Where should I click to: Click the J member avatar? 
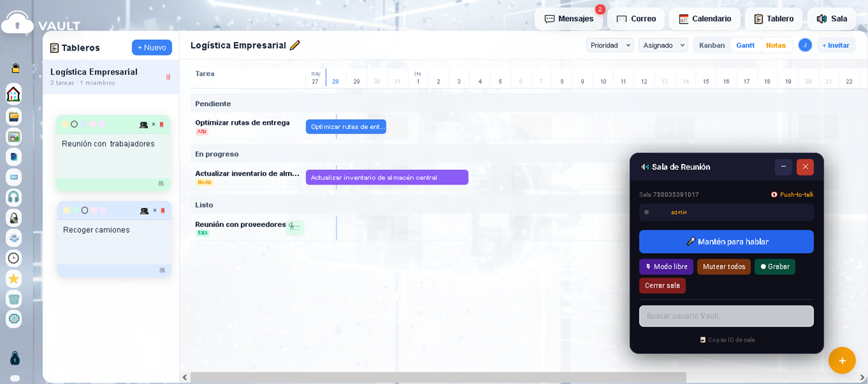tap(805, 45)
